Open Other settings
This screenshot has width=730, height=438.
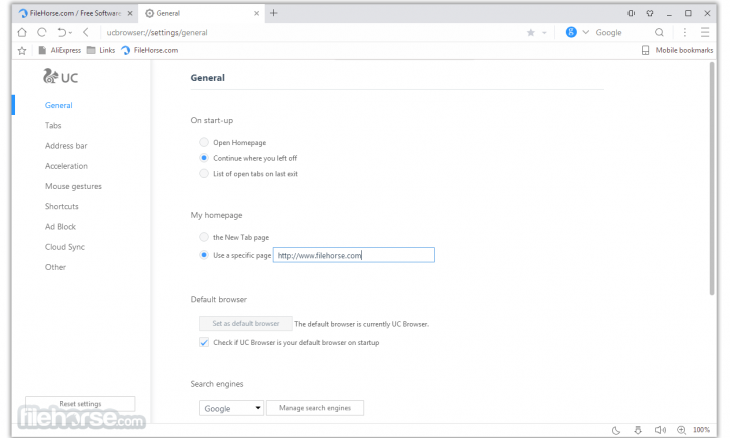[x=55, y=267]
